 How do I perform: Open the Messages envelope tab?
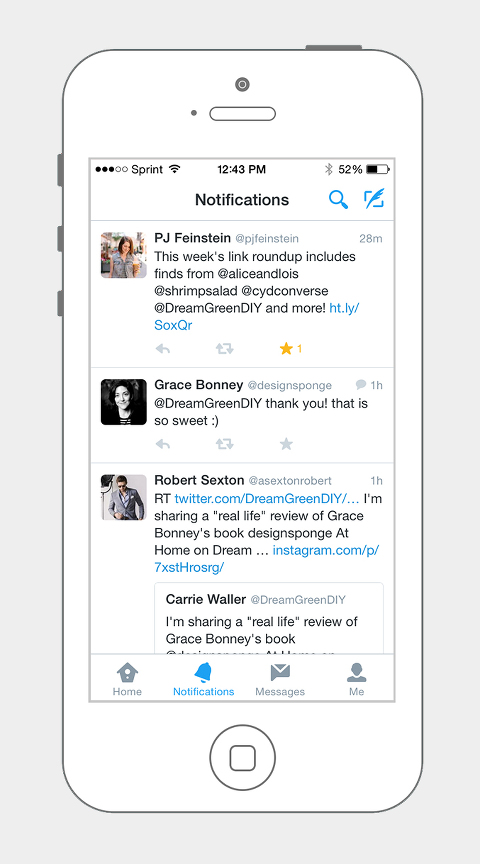point(280,679)
